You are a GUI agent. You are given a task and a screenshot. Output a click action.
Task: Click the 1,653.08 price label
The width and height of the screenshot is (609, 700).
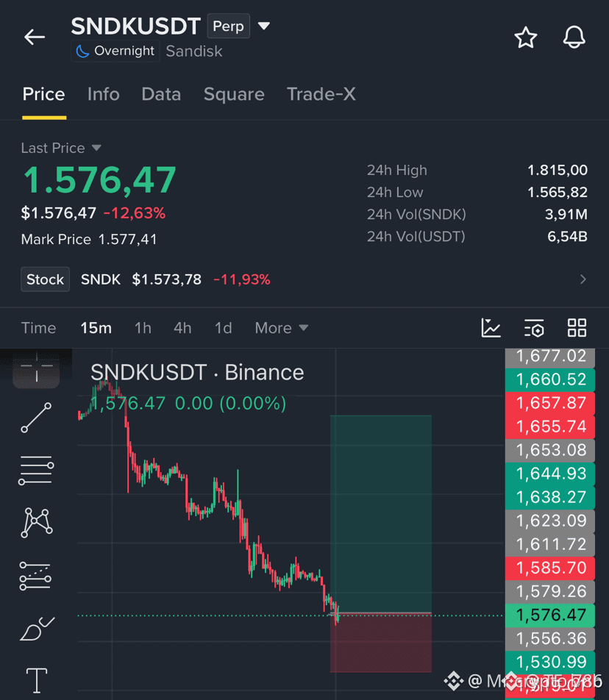pos(550,450)
